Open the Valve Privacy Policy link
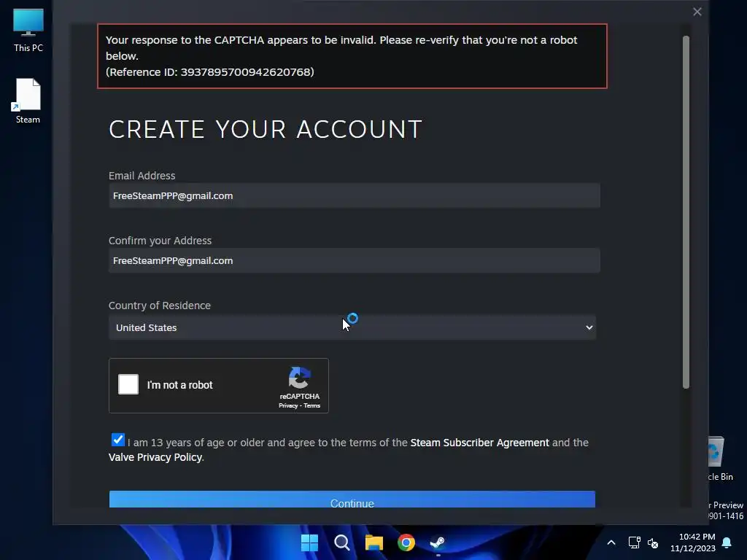Image resolution: width=747 pixels, height=560 pixels. click(x=155, y=457)
